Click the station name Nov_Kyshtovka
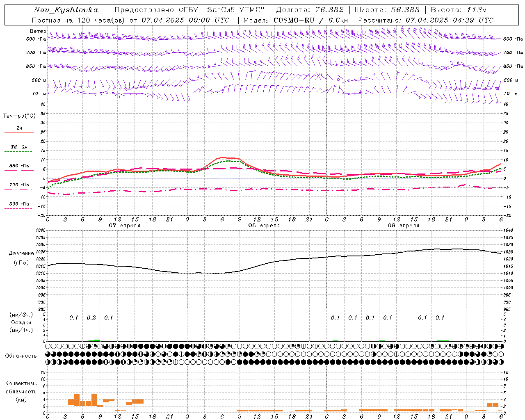Screen dimensions: 525x420 point(66,10)
